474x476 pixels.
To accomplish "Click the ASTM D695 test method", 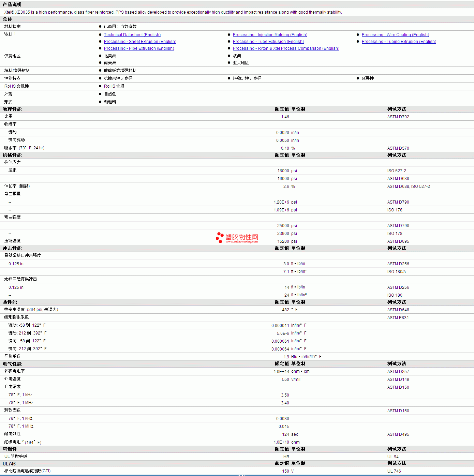I will click(x=398, y=241).
